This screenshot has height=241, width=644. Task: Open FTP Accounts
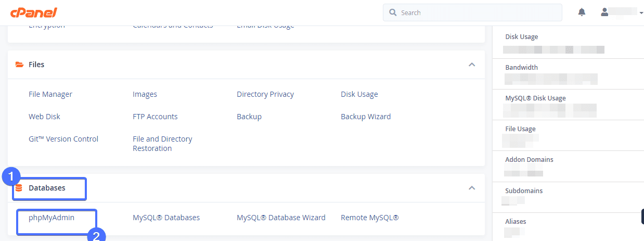(155, 117)
